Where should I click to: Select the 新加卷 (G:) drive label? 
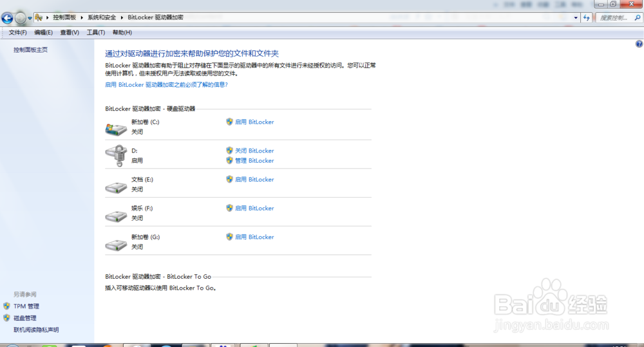tap(146, 237)
